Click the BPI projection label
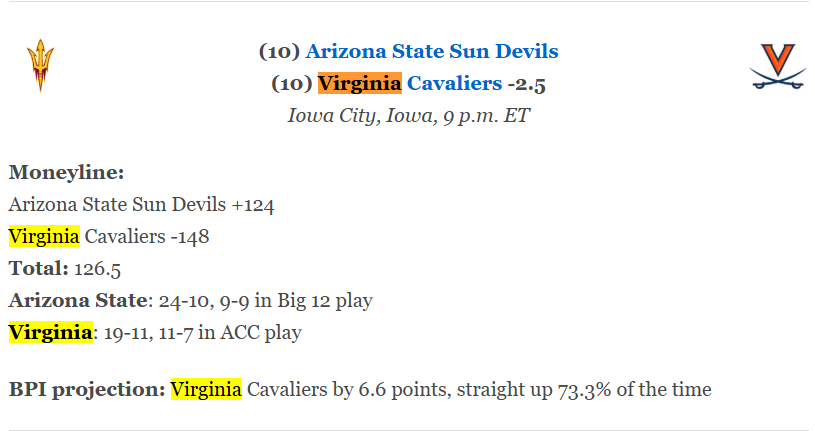 point(86,389)
